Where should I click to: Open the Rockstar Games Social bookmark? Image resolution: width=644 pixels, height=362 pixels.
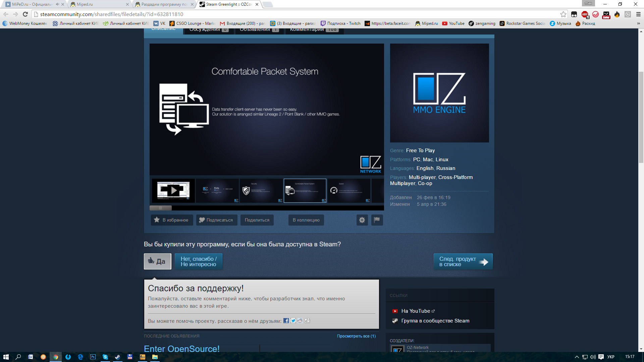(522, 23)
